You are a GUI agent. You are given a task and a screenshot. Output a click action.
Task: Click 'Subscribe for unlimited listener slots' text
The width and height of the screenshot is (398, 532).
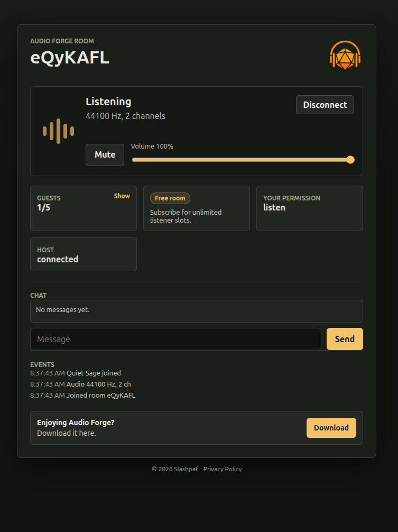point(186,216)
